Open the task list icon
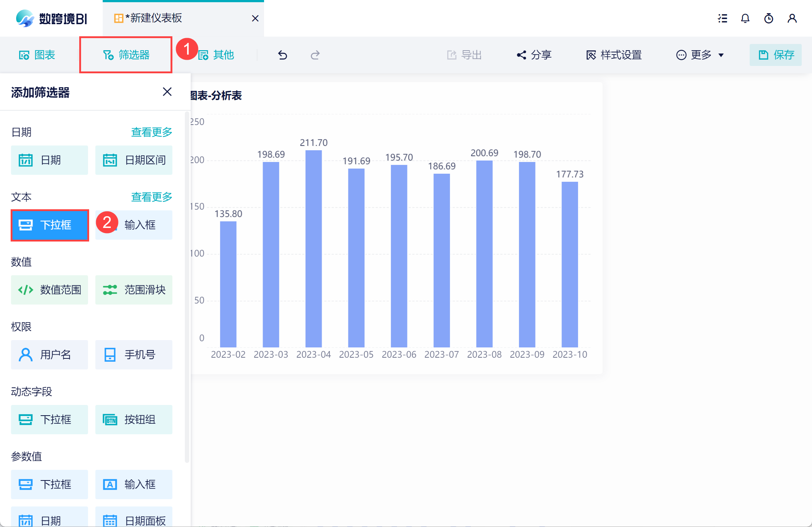812x527 pixels. pyautogui.click(x=723, y=18)
